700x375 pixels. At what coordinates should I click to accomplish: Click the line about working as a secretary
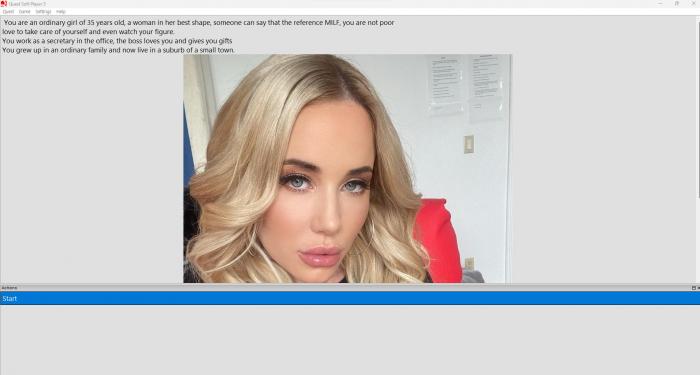(117, 41)
